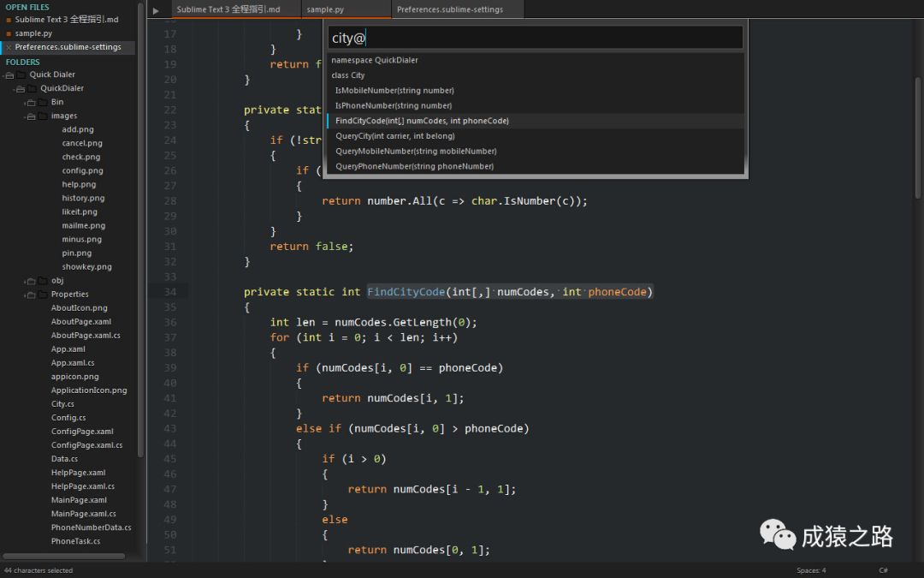
Task: Click the Properties folder icon
Action: pyautogui.click(x=43, y=295)
